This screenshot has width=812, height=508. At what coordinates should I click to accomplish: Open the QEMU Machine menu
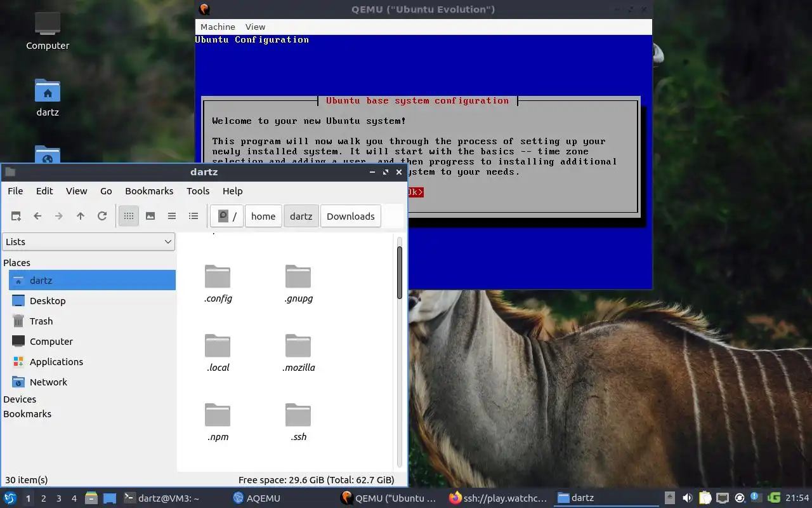point(218,27)
